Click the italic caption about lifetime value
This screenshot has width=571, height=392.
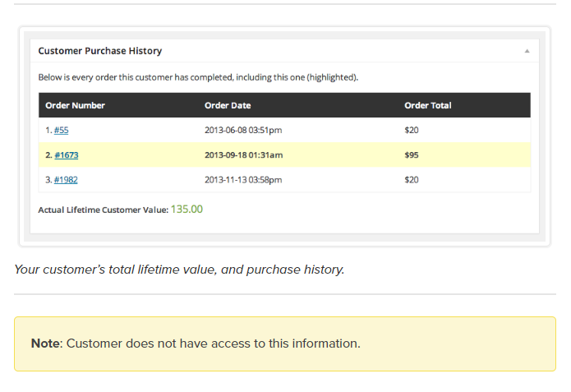179,270
